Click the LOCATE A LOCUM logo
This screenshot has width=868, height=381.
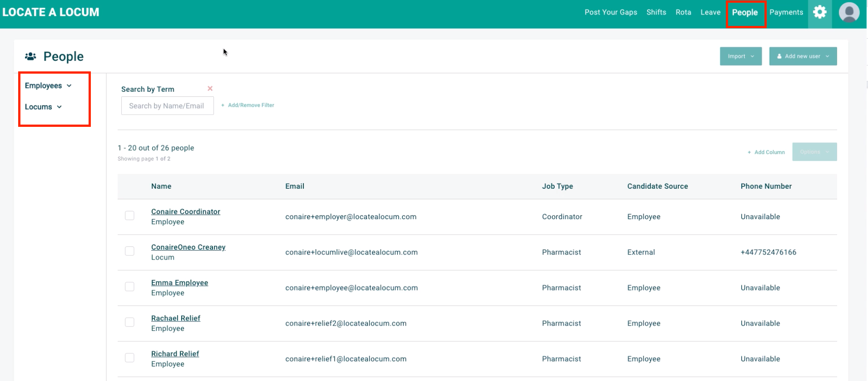51,12
